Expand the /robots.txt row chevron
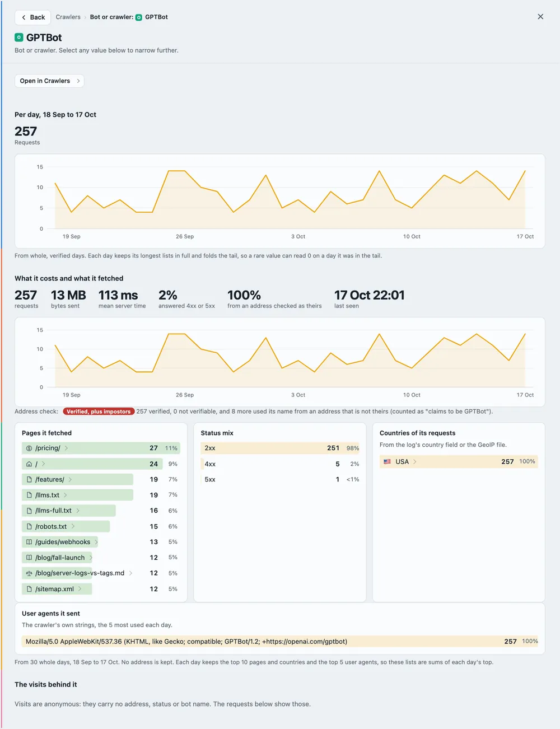This screenshot has width=560, height=729. tap(73, 526)
